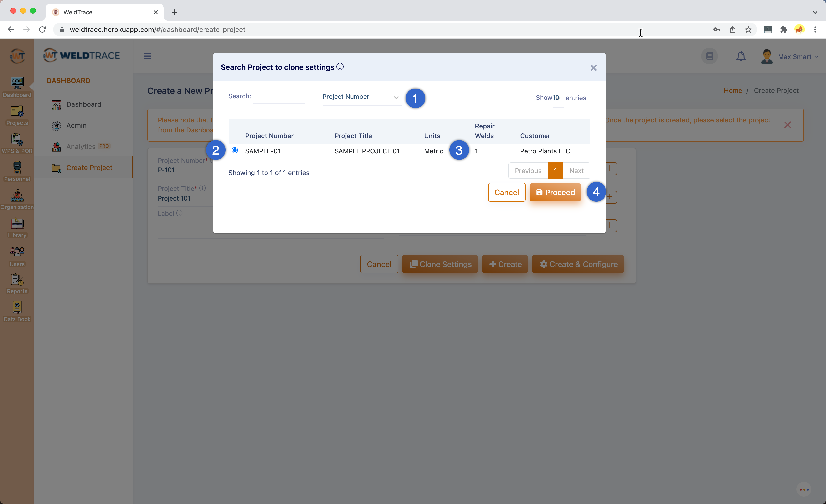The height and width of the screenshot is (504, 826).
Task: Click the Max Smart avatar picture
Action: click(767, 56)
